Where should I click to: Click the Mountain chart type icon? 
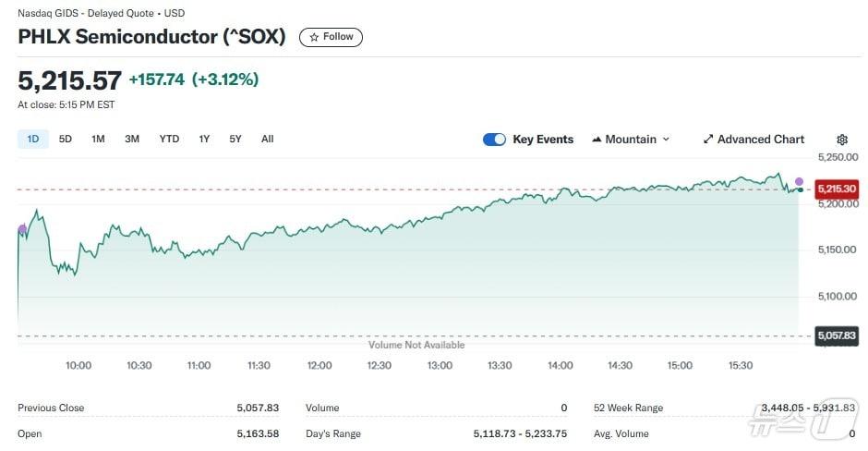tap(596, 140)
